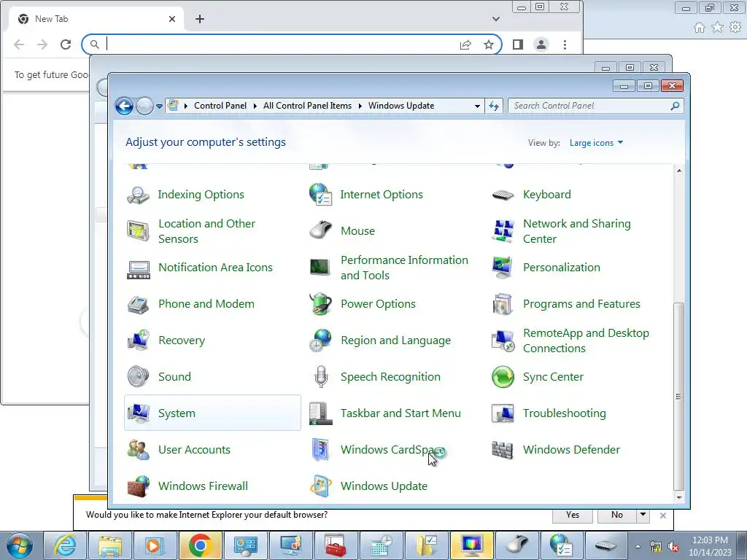747x560 pixels.
Task: Expand arrow after All Control Panel Items
Action: pyautogui.click(x=360, y=106)
